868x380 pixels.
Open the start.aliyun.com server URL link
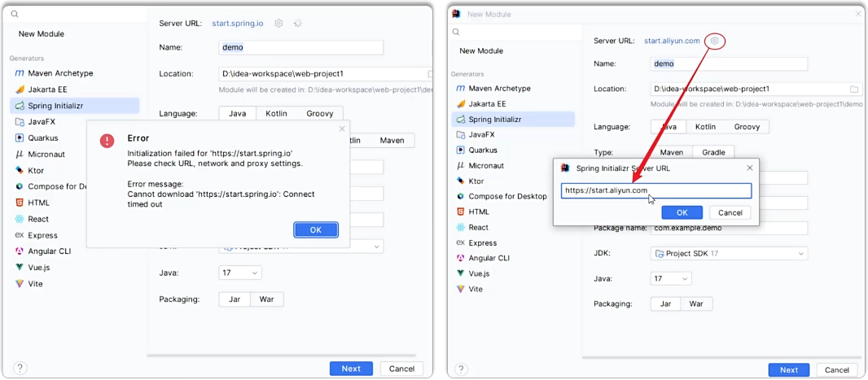pos(672,41)
